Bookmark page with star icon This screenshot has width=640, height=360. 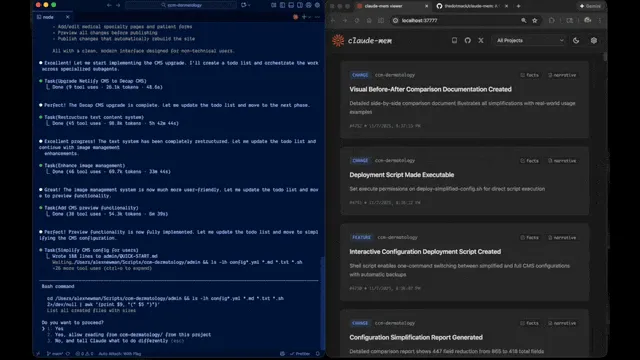pyautogui.click(x=535, y=20)
